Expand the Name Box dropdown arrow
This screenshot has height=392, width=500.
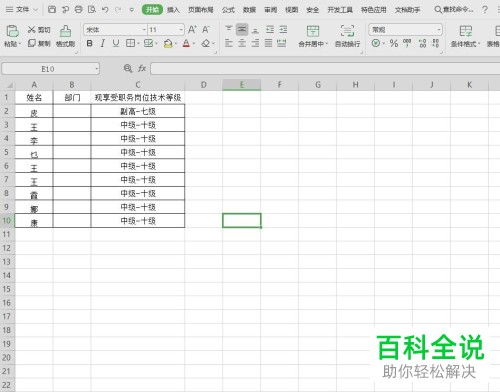(x=97, y=69)
